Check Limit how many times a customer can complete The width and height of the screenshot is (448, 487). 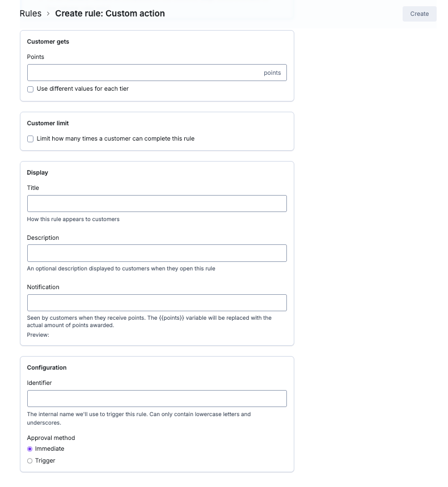pyautogui.click(x=30, y=139)
